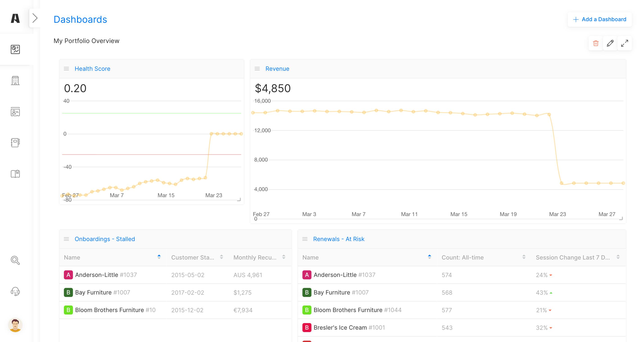This screenshot has height=342, width=644.
Task: Click the Dashboards page title
Action: [x=80, y=19]
